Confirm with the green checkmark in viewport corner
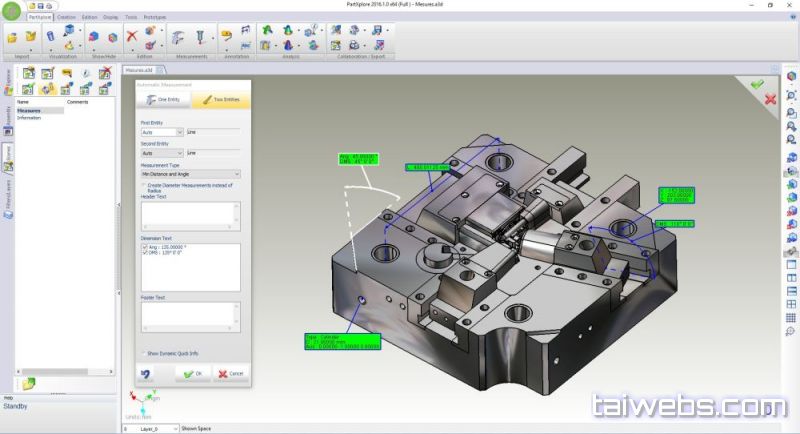 point(758,84)
